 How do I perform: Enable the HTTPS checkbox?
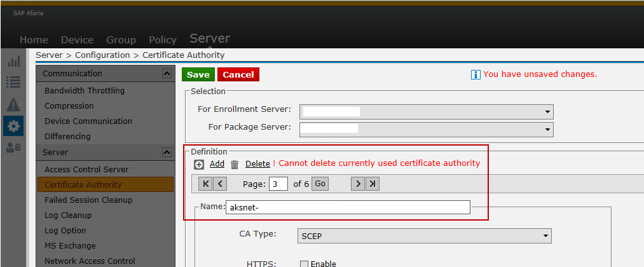point(304,264)
